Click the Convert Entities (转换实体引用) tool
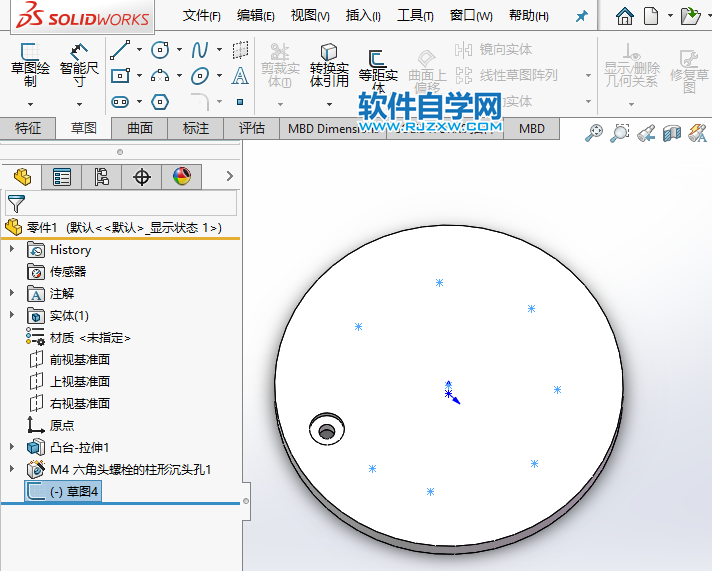Viewport: 712px width, 571px height. coord(328,66)
